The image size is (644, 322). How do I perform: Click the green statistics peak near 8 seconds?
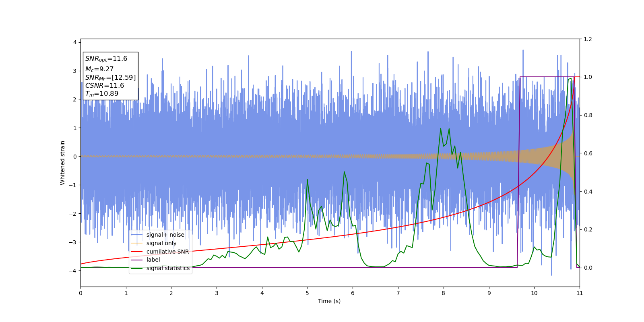[x=440, y=128]
